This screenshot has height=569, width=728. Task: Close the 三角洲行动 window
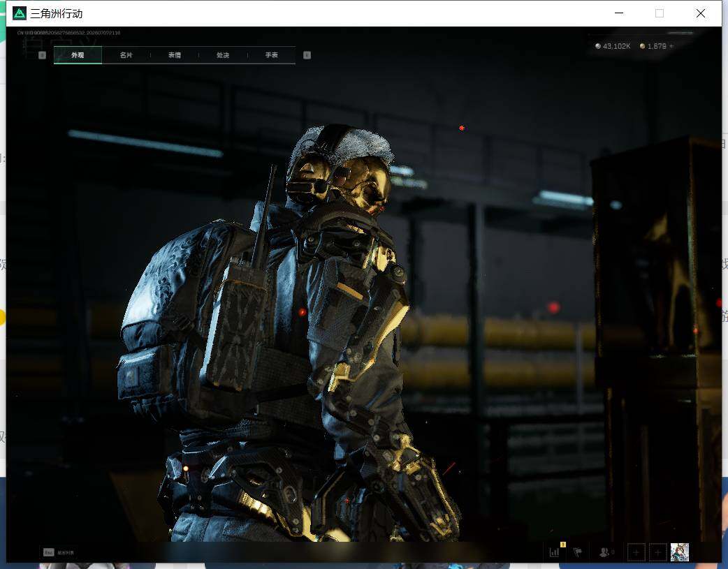tap(701, 13)
